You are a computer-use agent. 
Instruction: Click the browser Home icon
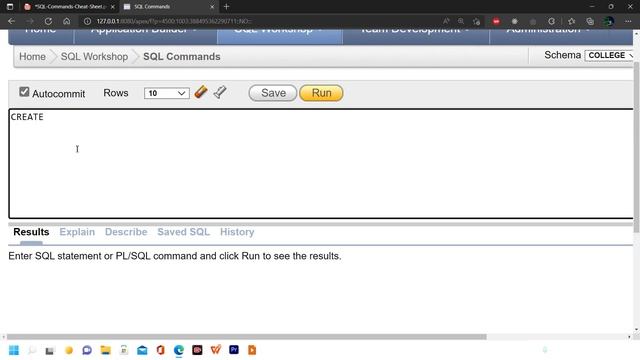pyautogui.click(x=67, y=21)
